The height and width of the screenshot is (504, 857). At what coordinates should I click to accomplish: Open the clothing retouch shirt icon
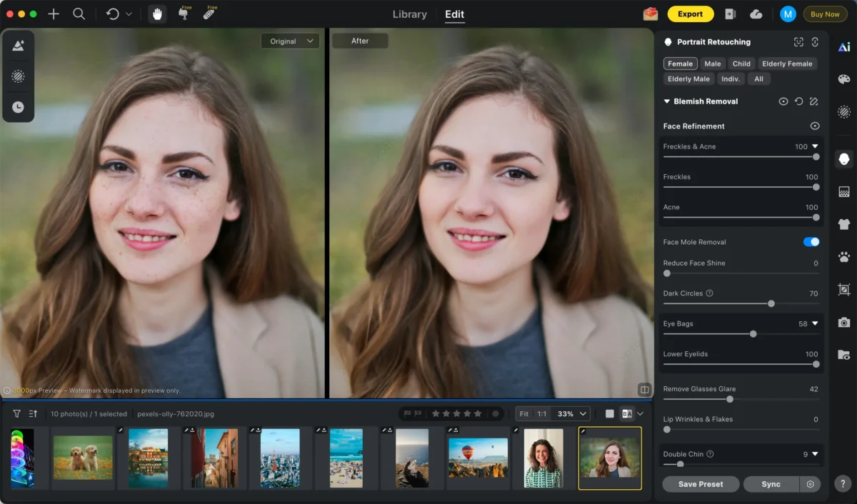(844, 224)
